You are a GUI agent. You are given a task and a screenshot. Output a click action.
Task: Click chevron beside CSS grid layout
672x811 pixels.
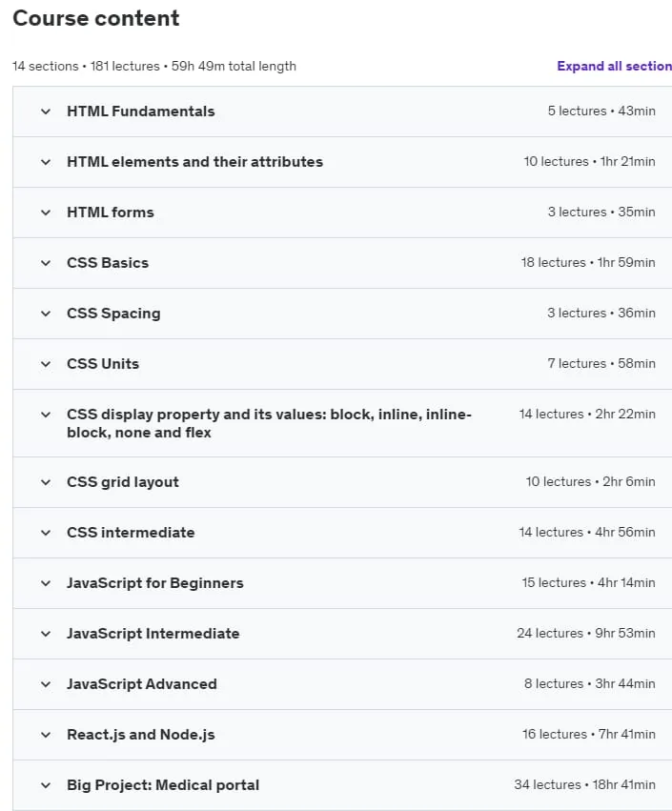point(46,482)
